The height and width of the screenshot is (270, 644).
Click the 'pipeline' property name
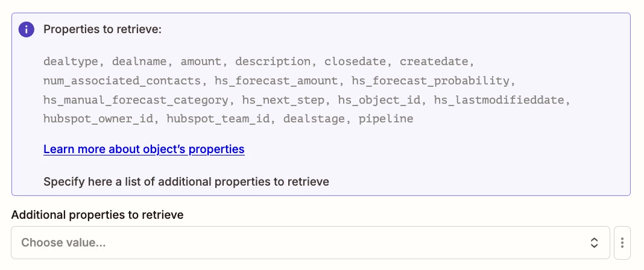(x=386, y=119)
